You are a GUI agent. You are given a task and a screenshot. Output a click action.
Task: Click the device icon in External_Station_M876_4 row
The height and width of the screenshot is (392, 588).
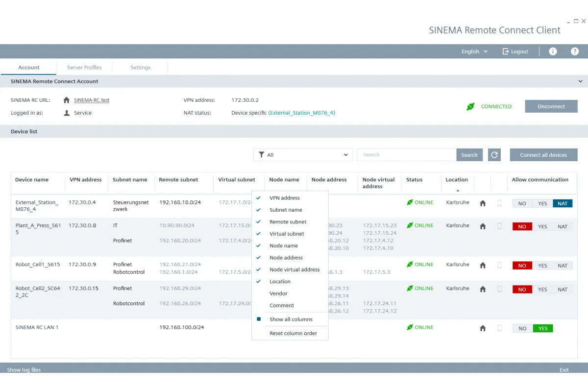[500, 203]
